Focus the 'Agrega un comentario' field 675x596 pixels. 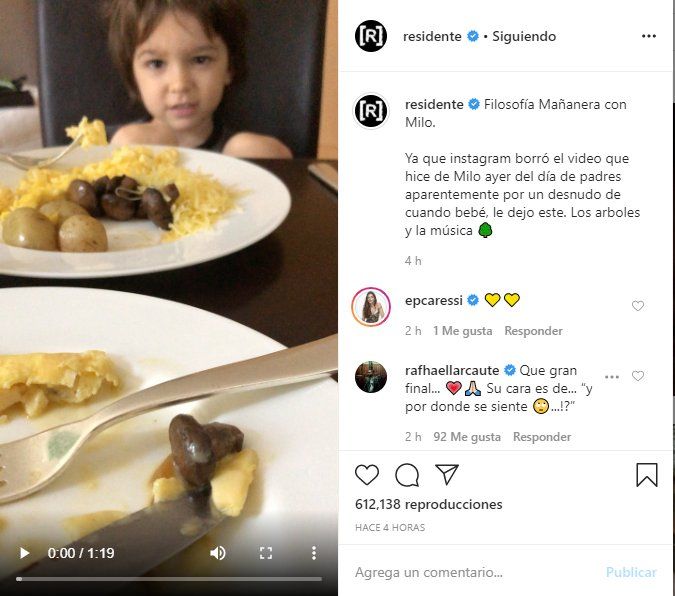click(470, 573)
